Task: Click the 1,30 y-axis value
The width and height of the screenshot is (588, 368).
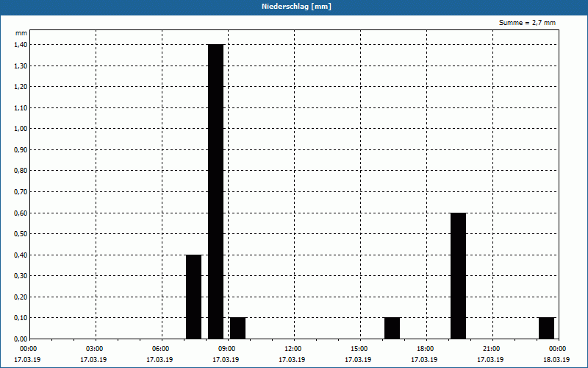Action: coord(21,66)
